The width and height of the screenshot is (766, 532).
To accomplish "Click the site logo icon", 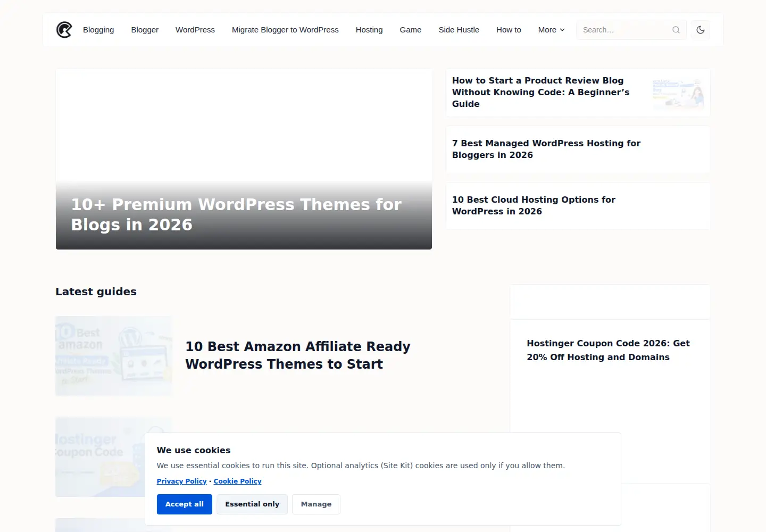I will [64, 30].
